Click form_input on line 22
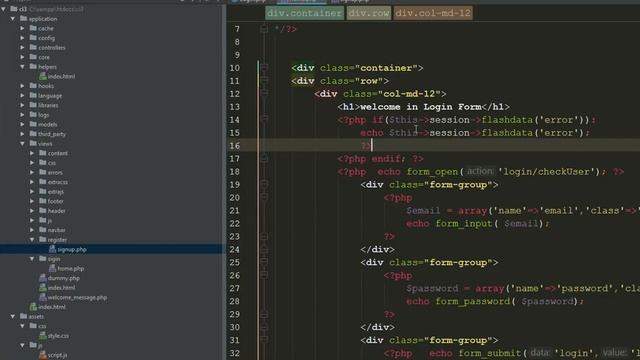 click(464, 224)
